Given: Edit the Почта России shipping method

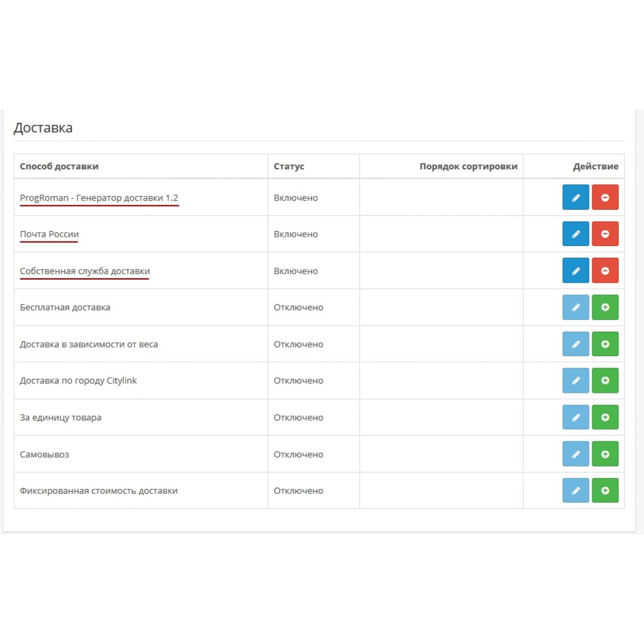Looking at the screenshot, I should [x=576, y=234].
